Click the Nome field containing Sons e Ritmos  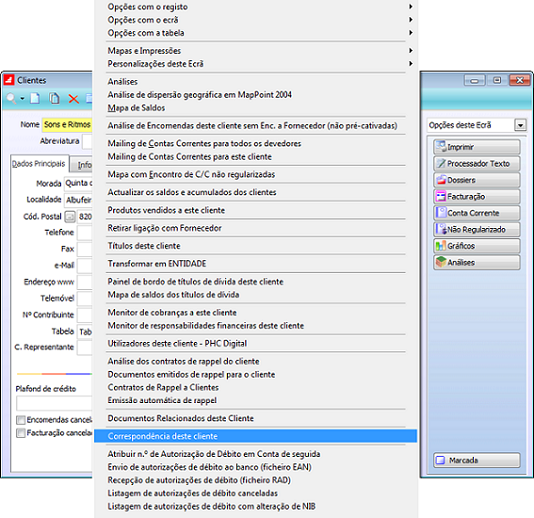tap(67, 125)
